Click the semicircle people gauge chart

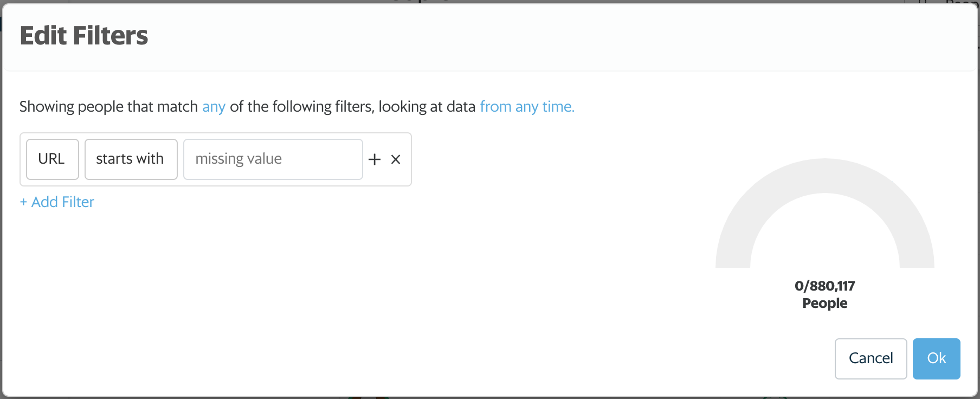click(x=825, y=213)
